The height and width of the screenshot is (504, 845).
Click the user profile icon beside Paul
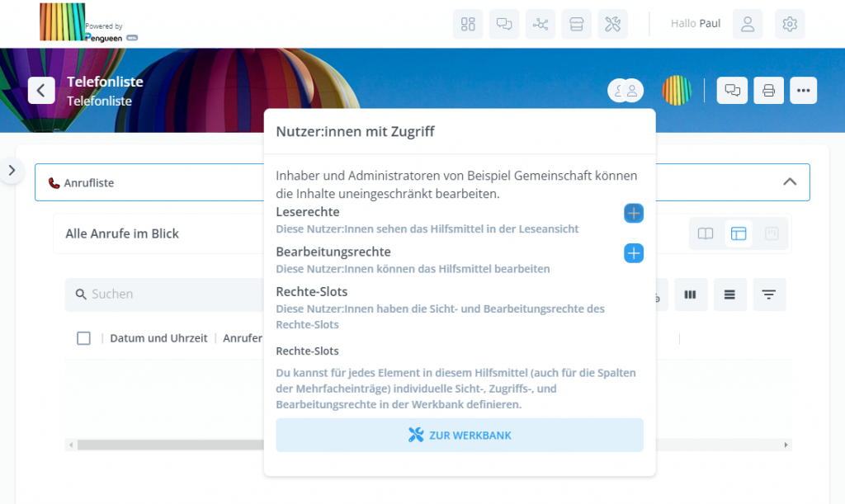tap(748, 24)
